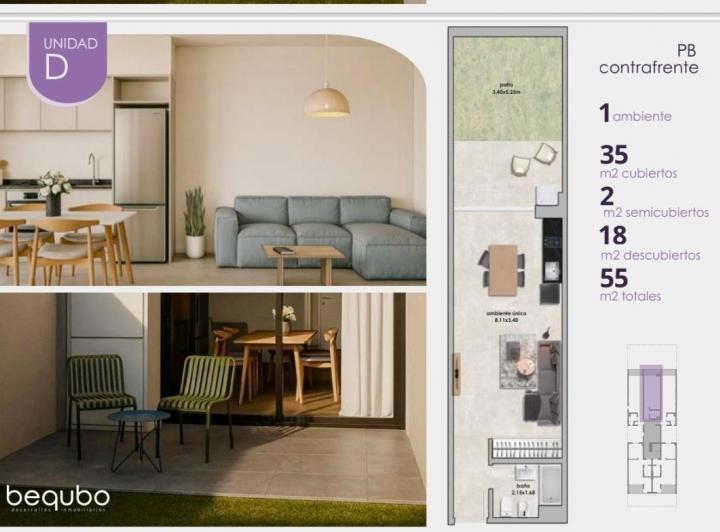Viewport: 720px width, 532px height.
Task: Click the 'ambiente único' floor plan label
Action: click(x=506, y=316)
